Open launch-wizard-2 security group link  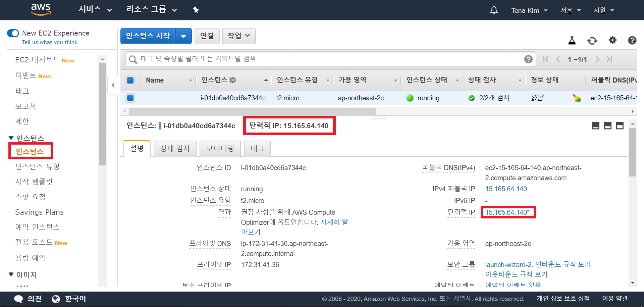[x=508, y=265]
